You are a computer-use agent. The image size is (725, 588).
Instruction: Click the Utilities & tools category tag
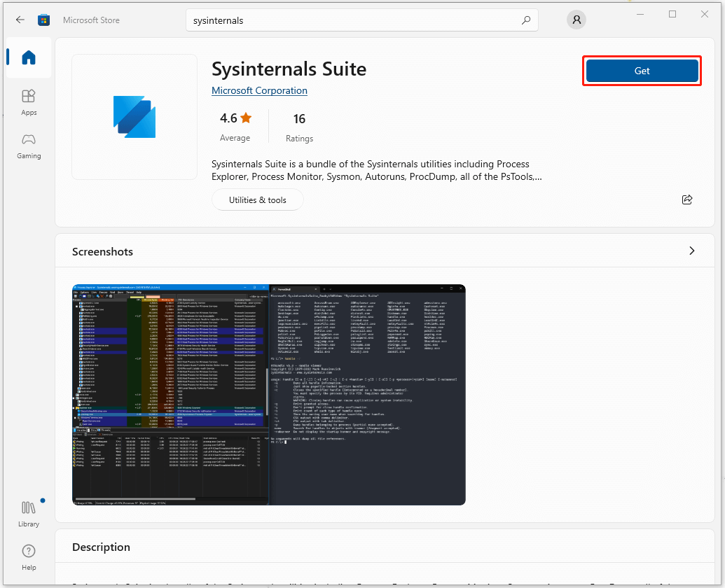coord(258,200)
